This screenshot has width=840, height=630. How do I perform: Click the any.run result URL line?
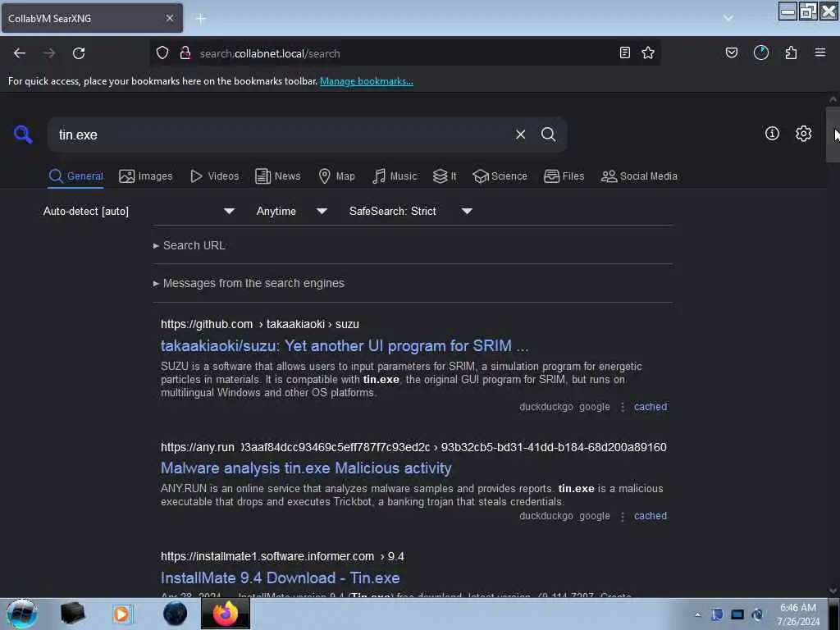point(413,447)
